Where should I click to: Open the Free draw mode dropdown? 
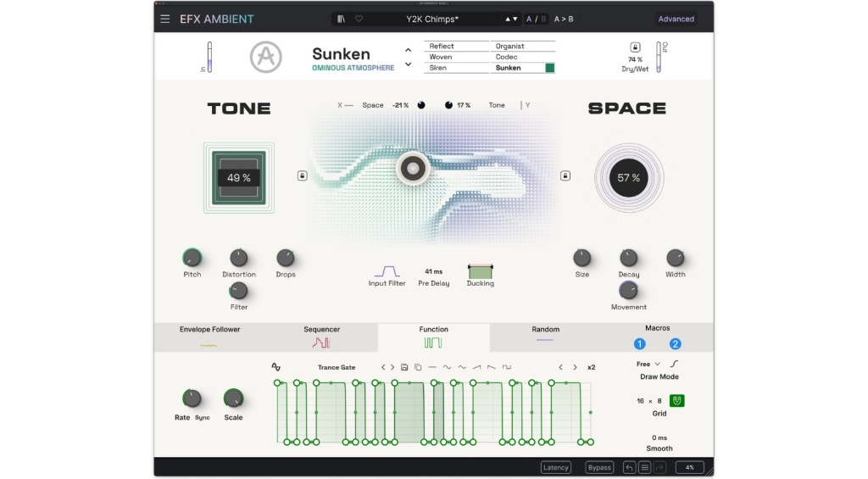click(648, 364)
